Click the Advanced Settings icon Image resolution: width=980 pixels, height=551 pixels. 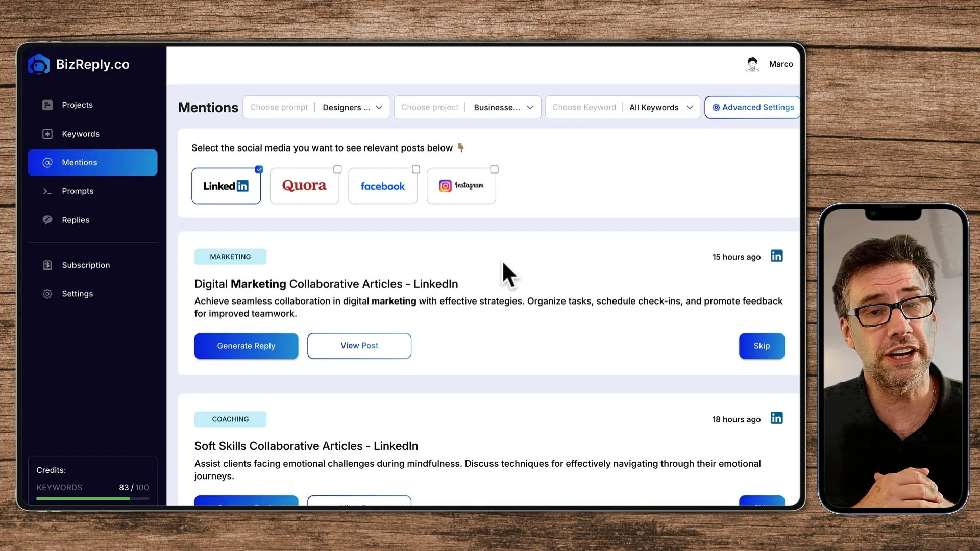coord(716,107)
